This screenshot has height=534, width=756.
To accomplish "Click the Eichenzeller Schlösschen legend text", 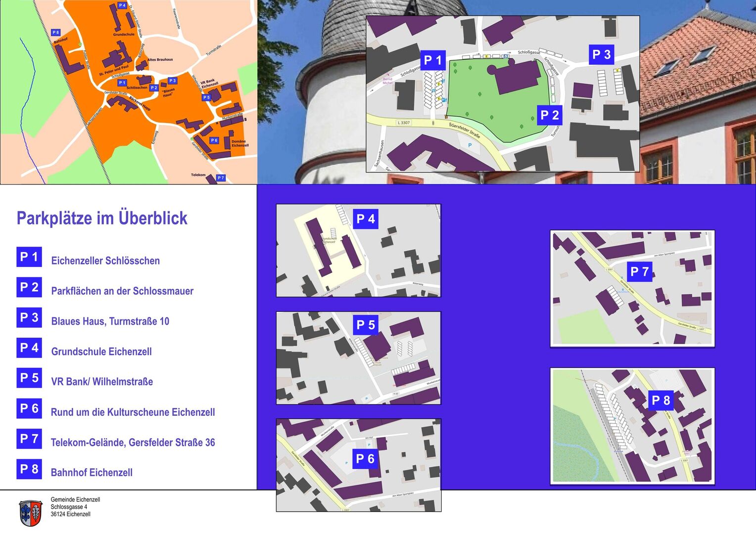I will pyautogui.click(x=105, y=261).
